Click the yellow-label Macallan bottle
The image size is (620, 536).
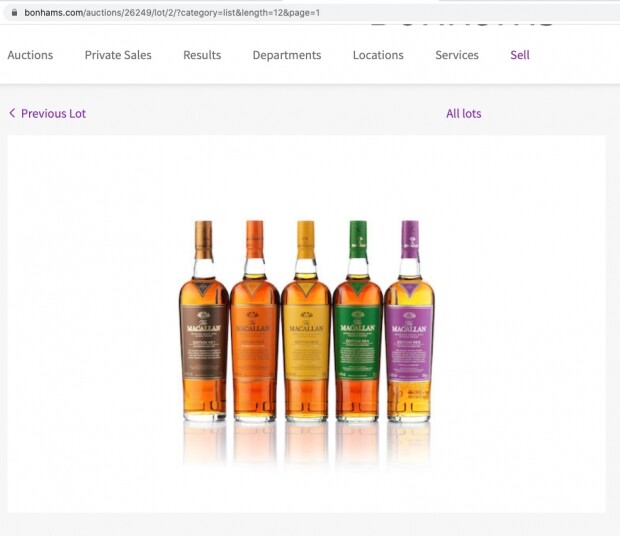coord(306,321)
